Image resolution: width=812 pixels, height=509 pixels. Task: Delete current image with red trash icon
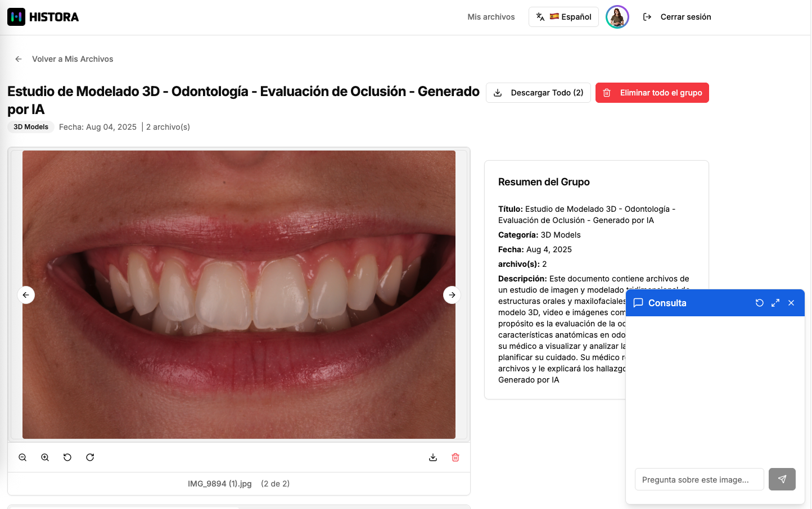455,457
